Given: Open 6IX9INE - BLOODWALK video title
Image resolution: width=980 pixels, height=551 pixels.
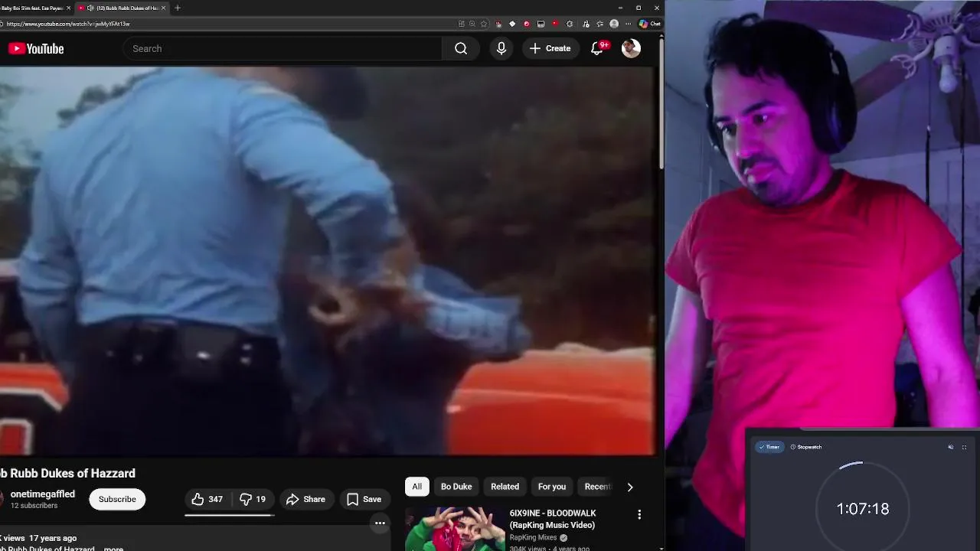Looking at the screenshot, I should (x=553, y=519).
